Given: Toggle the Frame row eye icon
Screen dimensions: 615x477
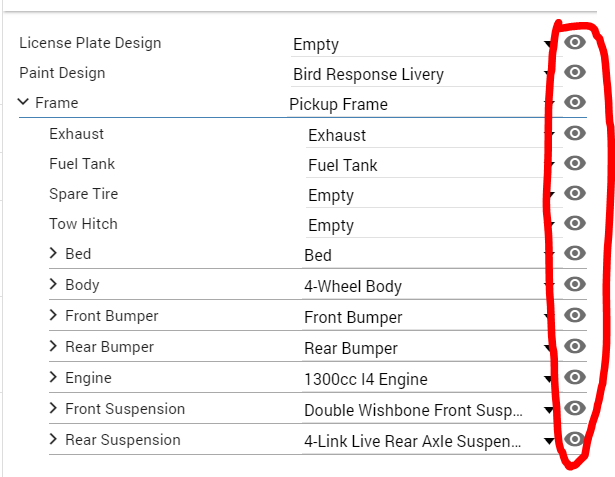Looking at the screenshot, I should [575, 102].
